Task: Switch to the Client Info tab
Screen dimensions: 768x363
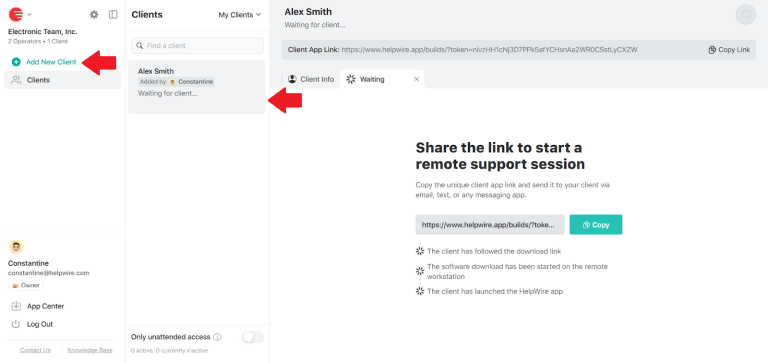Action: click(x=311, y=79)
